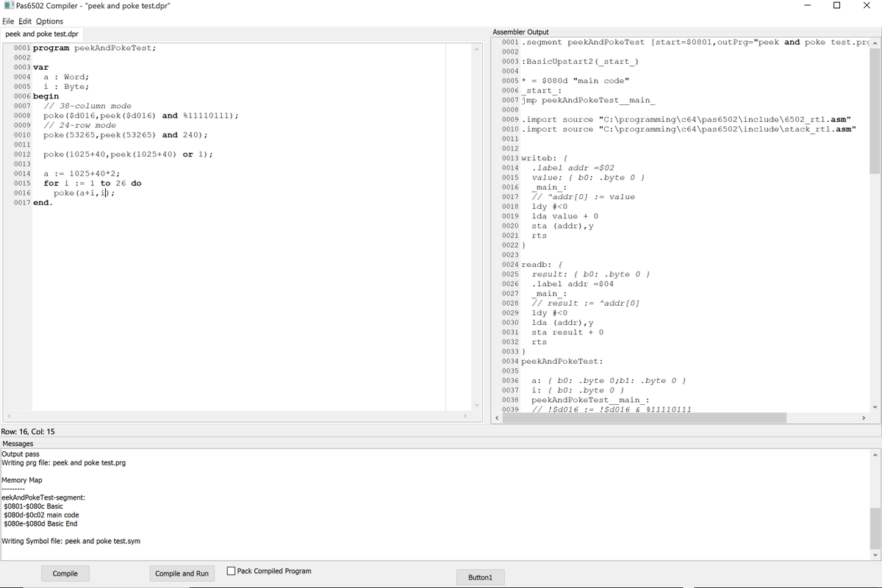Click assembler line 'jmp peekAndPokeTest__main_'
882x588 pixels.
coord(588,100)
